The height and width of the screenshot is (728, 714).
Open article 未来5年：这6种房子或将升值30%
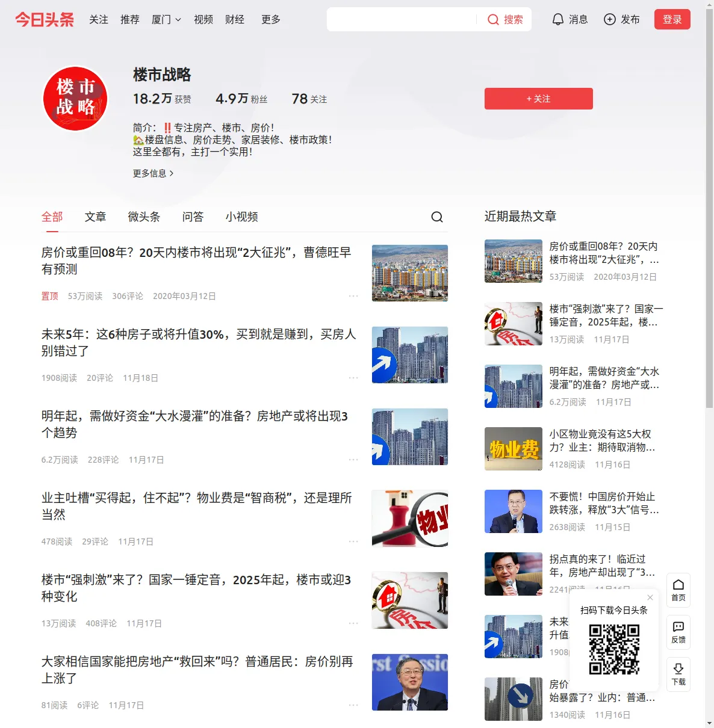point(199,342)
